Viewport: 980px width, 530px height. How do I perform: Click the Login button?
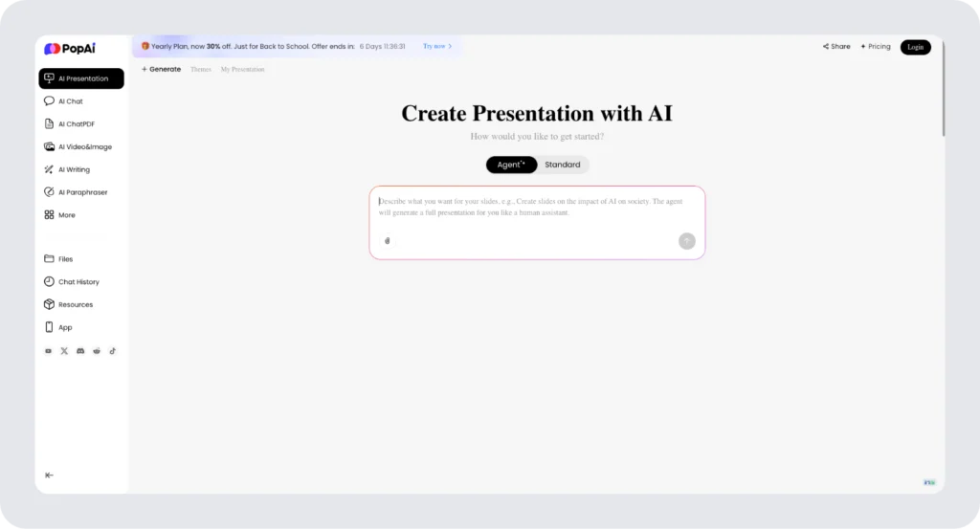[x=916, y=48]
